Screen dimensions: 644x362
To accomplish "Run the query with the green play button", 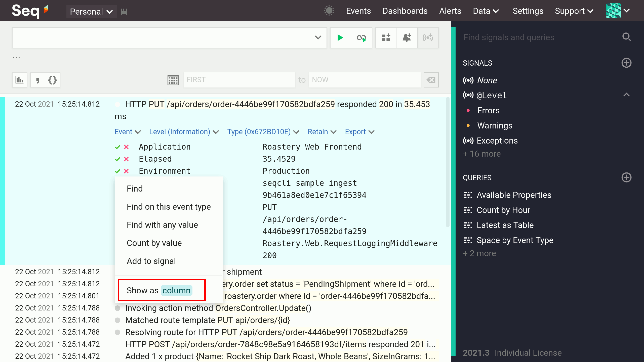I will (x=340, y=38).
